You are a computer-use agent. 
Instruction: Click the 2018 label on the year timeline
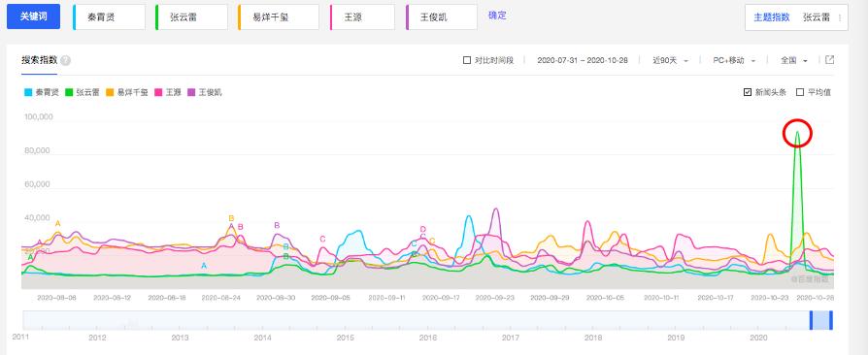coord(593,338)
